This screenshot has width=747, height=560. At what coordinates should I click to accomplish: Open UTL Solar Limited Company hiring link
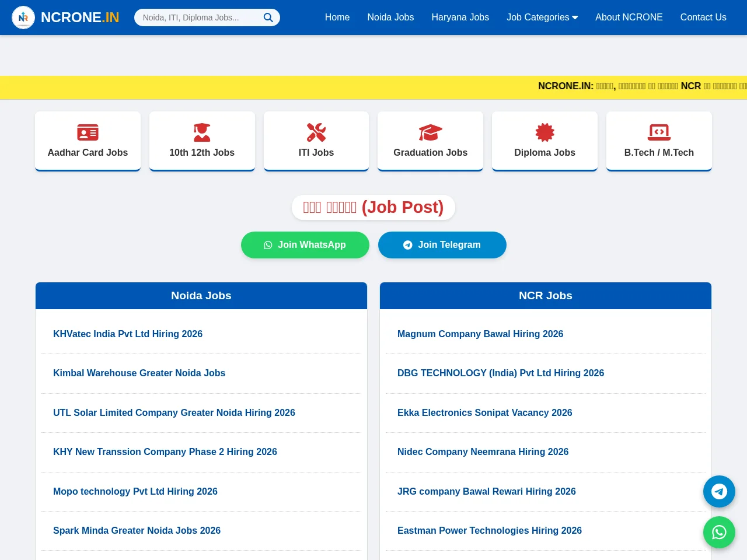(x=174, y=412)
